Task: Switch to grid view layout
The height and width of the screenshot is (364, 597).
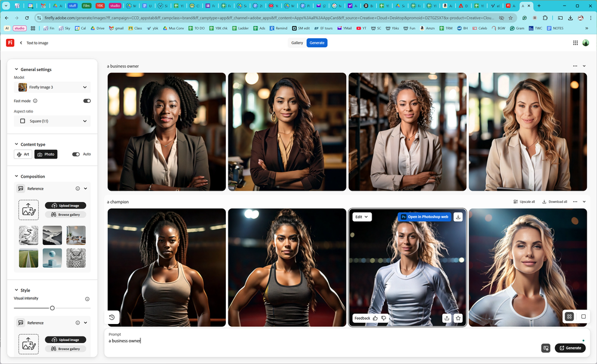Action: tap(569, 316)
